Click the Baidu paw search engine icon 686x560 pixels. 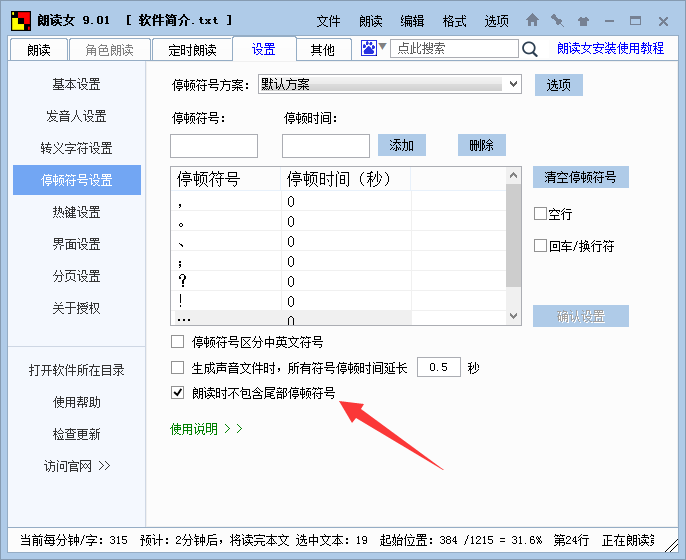click(368, 48)
